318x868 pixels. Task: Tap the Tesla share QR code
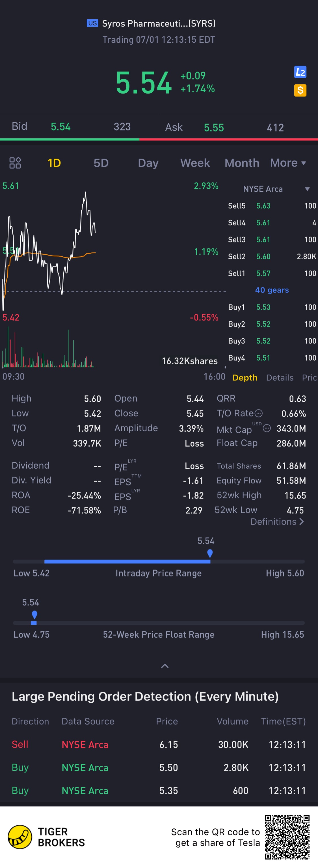[x=287, y=837]
